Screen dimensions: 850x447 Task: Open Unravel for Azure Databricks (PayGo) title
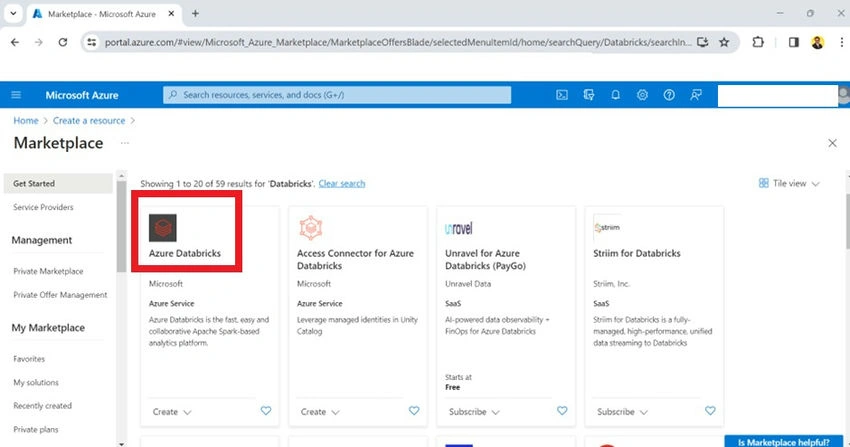tap(485, 260)
